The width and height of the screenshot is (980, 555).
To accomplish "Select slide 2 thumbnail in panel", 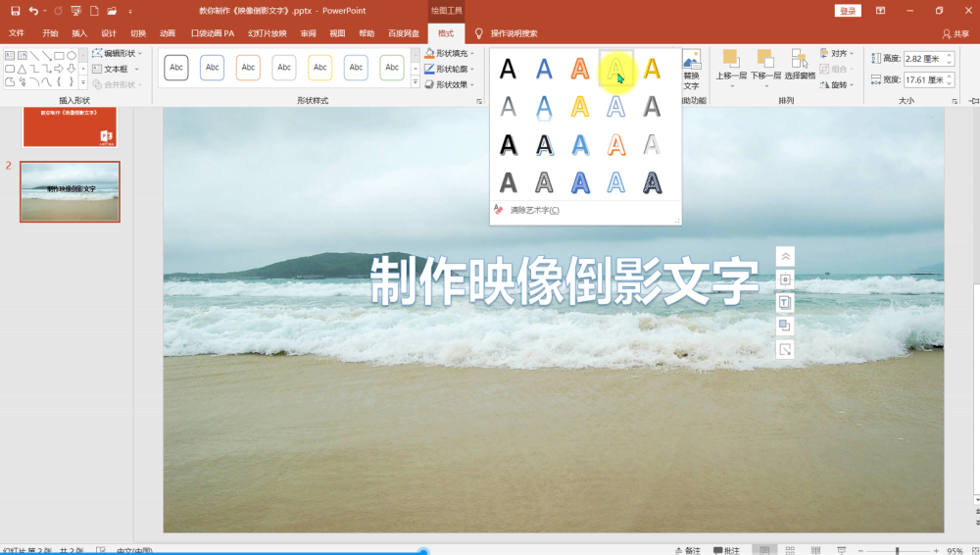I will pos(70,191).
